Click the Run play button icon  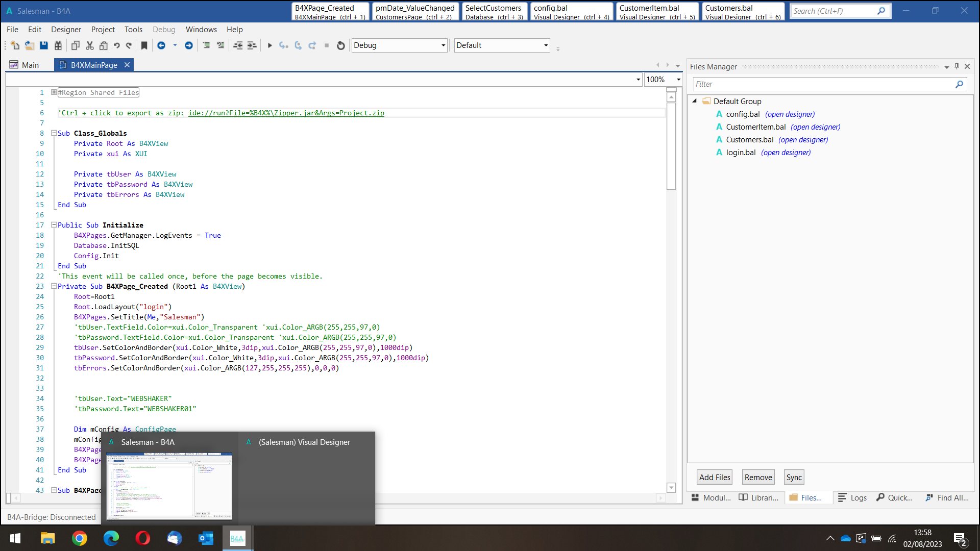tap(270, 45)
